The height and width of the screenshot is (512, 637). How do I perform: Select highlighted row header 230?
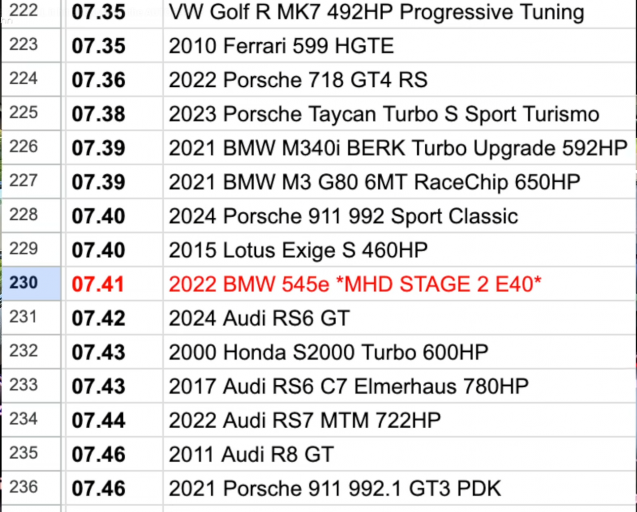(x=31, y=284)
